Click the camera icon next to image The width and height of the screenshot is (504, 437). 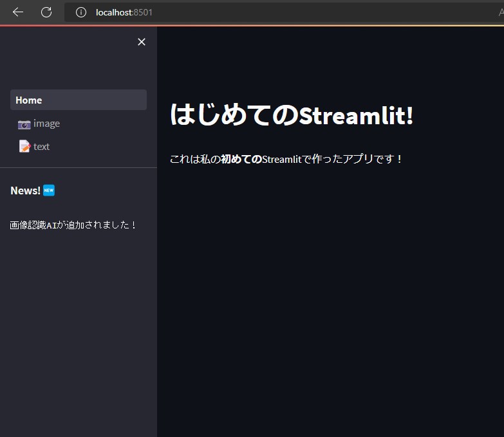coord(24,124)
